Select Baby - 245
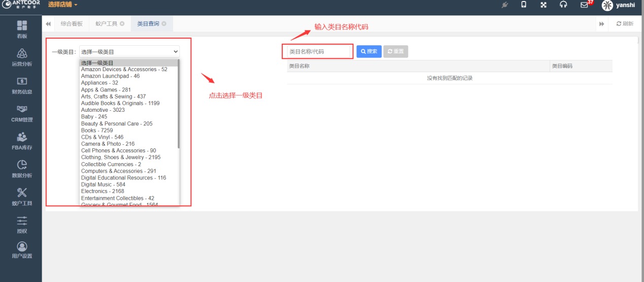Screen dimensions: 644x282 [x=128, y=117]
